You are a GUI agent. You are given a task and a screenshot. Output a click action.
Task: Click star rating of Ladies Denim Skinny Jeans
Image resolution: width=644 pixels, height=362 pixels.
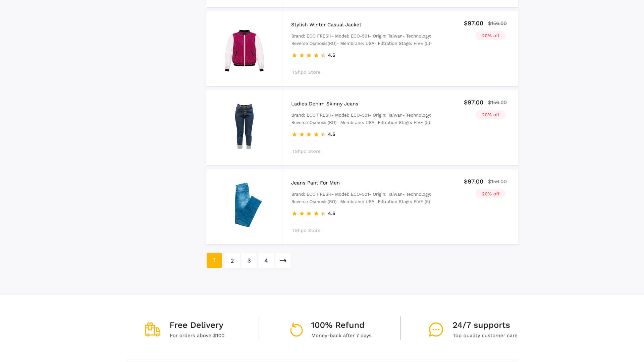coord(309,134)
